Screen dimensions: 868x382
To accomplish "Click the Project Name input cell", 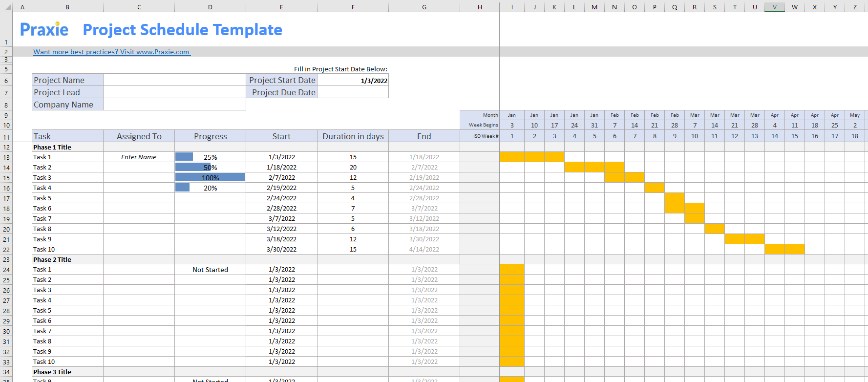I will click(x=174, y=80).
